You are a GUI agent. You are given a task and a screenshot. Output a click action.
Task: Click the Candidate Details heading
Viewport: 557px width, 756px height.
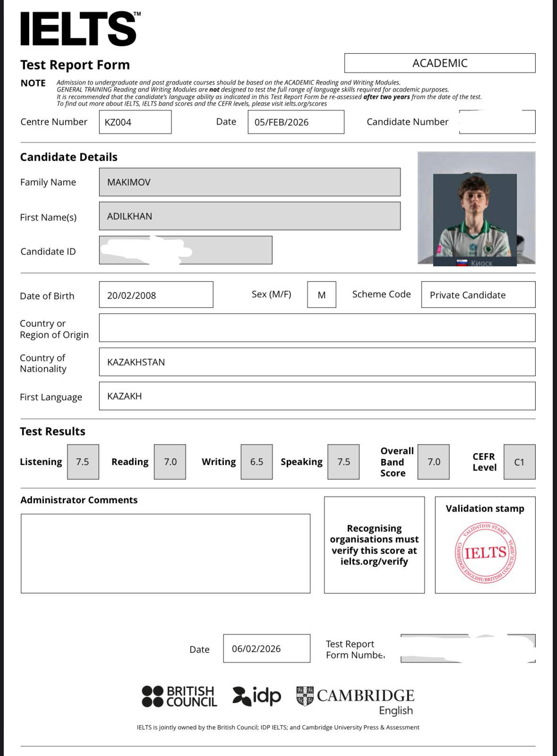pos(69,157)
